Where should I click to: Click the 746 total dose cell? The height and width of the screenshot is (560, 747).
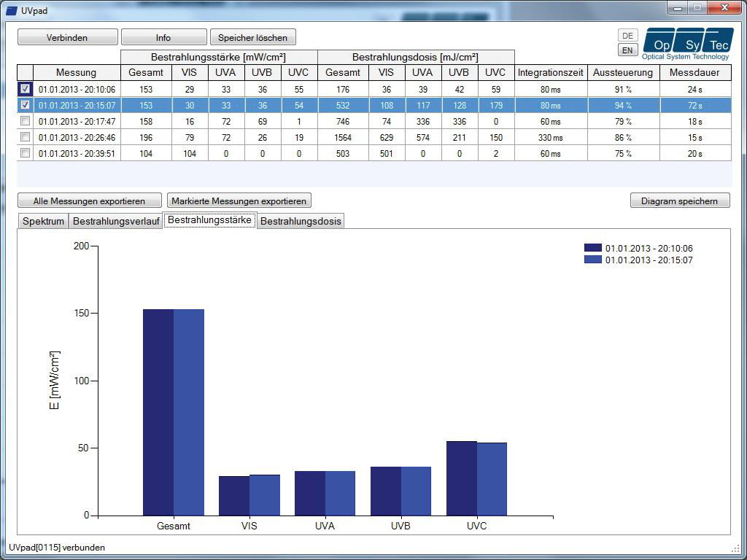tap(343, 122)
